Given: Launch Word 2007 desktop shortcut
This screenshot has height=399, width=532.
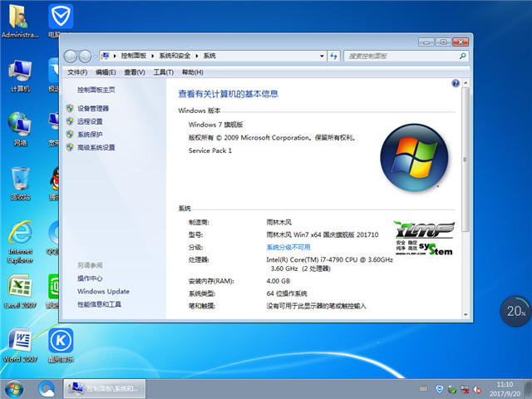Looking at the screenshot, I should click(x=20, y=346).
